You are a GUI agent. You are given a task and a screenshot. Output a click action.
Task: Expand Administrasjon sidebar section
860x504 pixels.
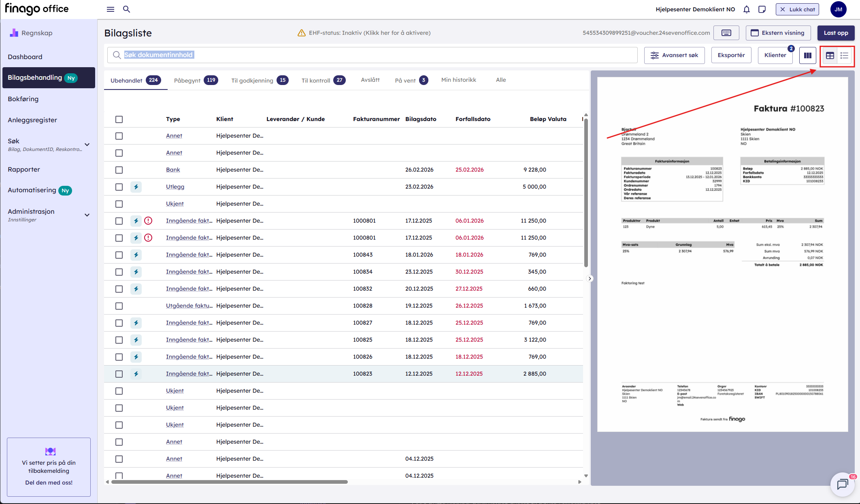[x=87, y=215]
